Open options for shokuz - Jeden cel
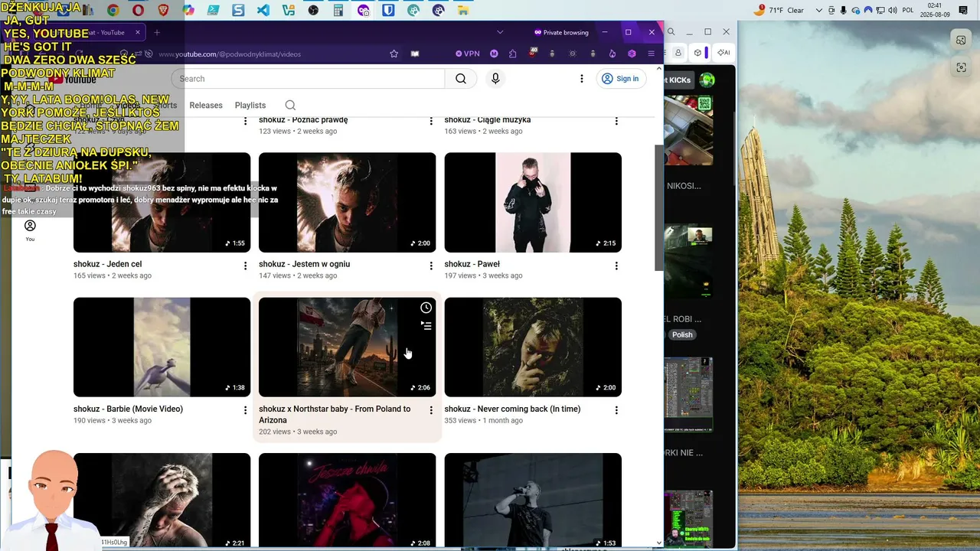Viewport: 980px width, 551px height. [x=246, y=266]
